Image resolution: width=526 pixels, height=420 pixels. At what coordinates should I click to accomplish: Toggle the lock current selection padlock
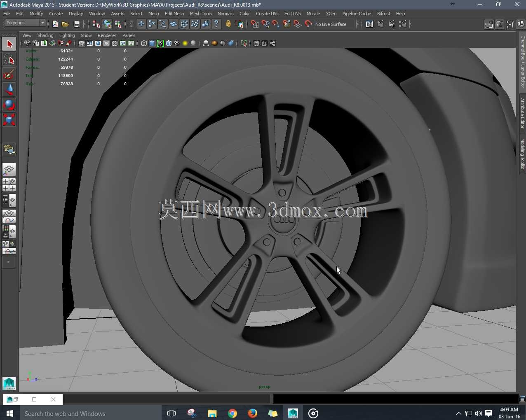coord(228,24)
